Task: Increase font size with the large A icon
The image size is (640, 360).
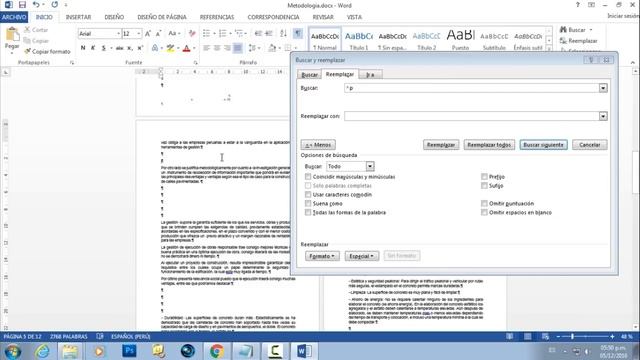Action: 148,33
